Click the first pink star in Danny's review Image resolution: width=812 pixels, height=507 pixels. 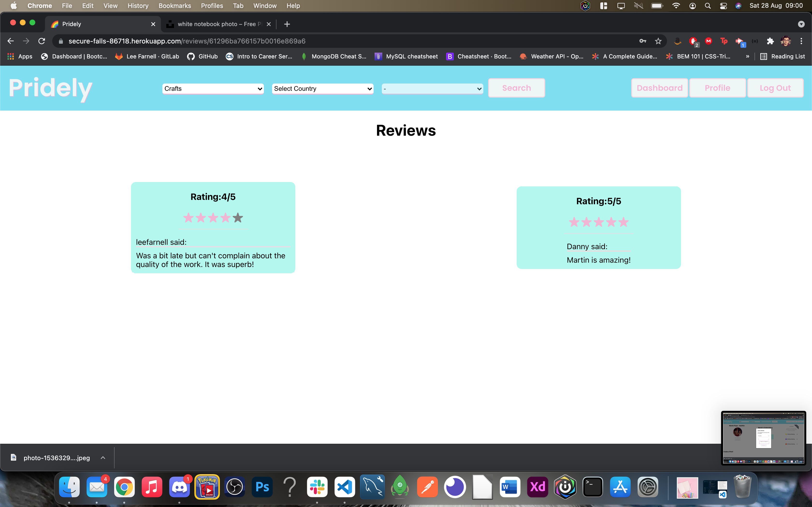(x=574, y=222)
